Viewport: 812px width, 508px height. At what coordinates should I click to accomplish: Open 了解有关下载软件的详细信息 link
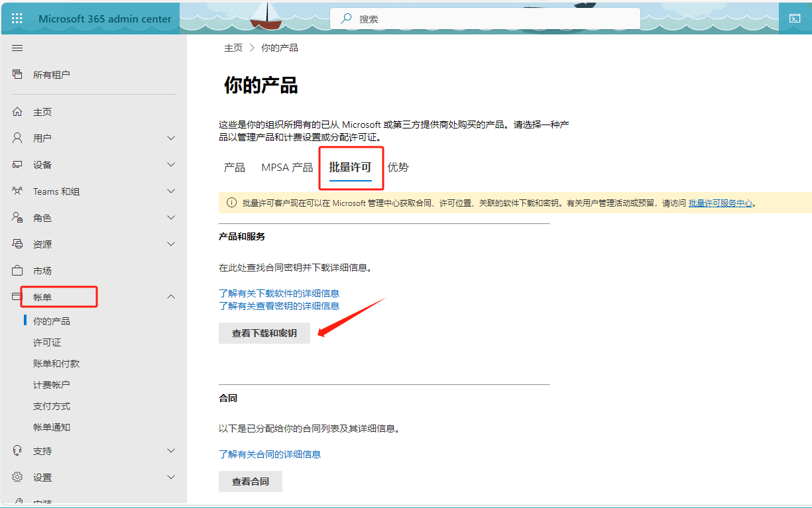pos(279,293)
